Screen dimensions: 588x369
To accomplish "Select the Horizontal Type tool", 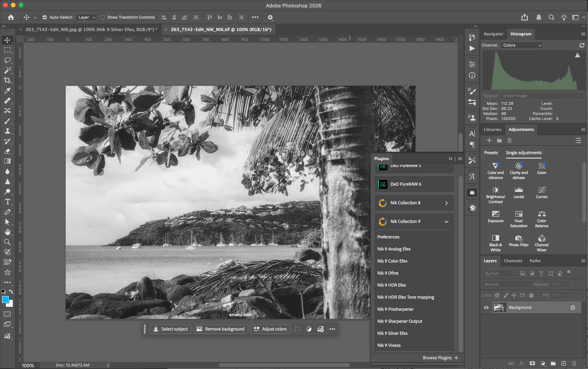I will coord(7,202).
